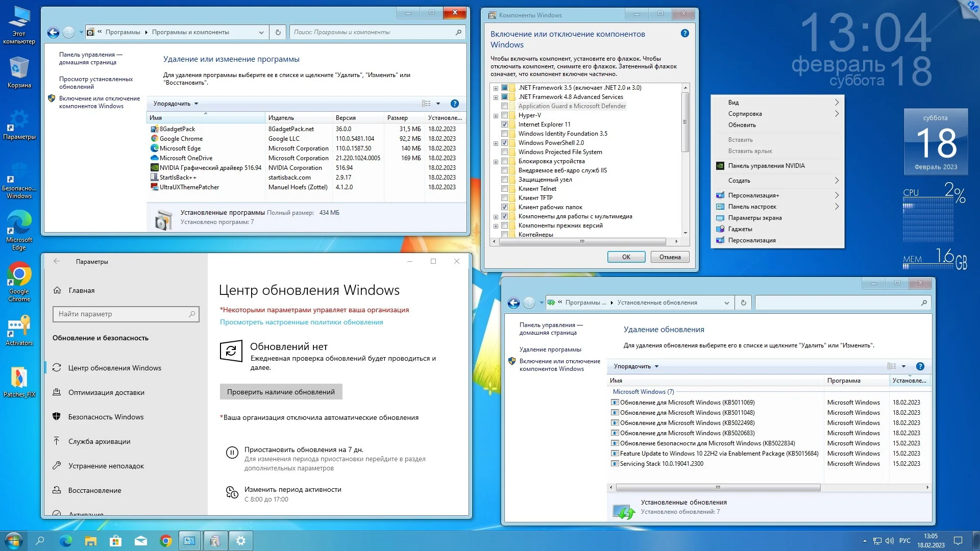Click the refresh icon in Programs and Features address bar
This screenshot has width=980, height=551.
pyautogui.click(x=278, y=32)
